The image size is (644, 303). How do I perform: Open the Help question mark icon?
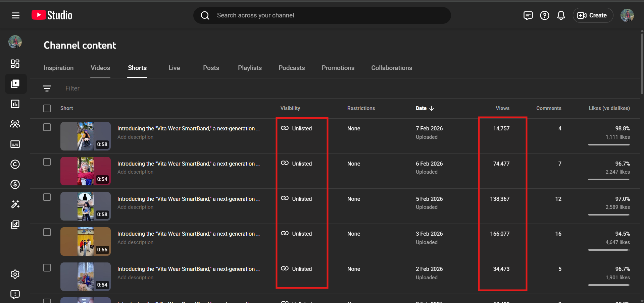[544, 15]
